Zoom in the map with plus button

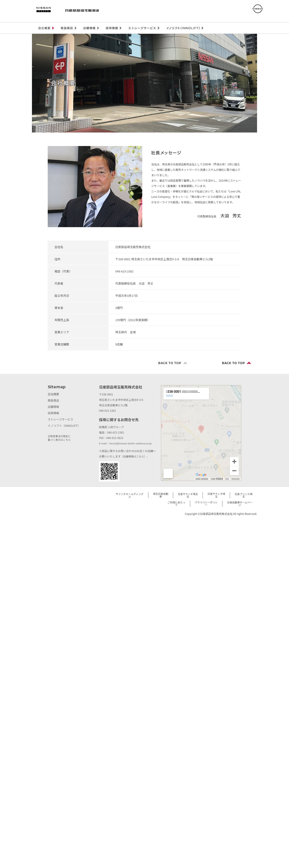(x=234, y=462)
